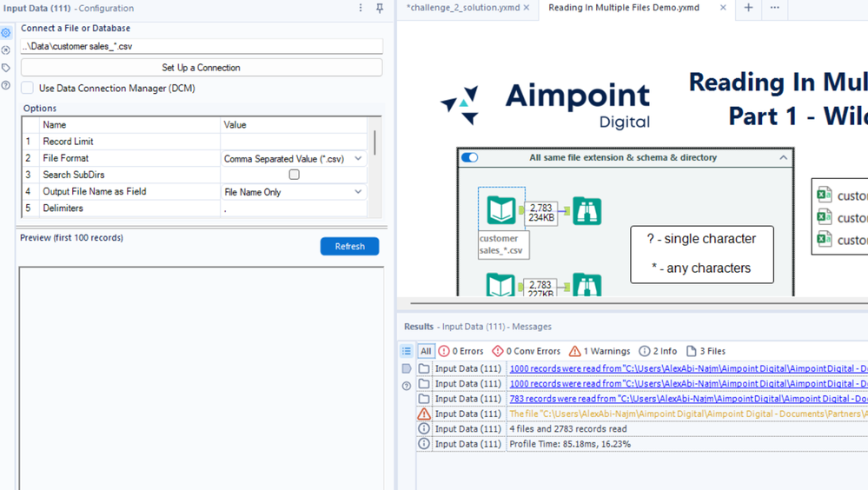Switch to challenge_2_solution.yxmd tab
This screenshot has width=868, height=490.
463,8
